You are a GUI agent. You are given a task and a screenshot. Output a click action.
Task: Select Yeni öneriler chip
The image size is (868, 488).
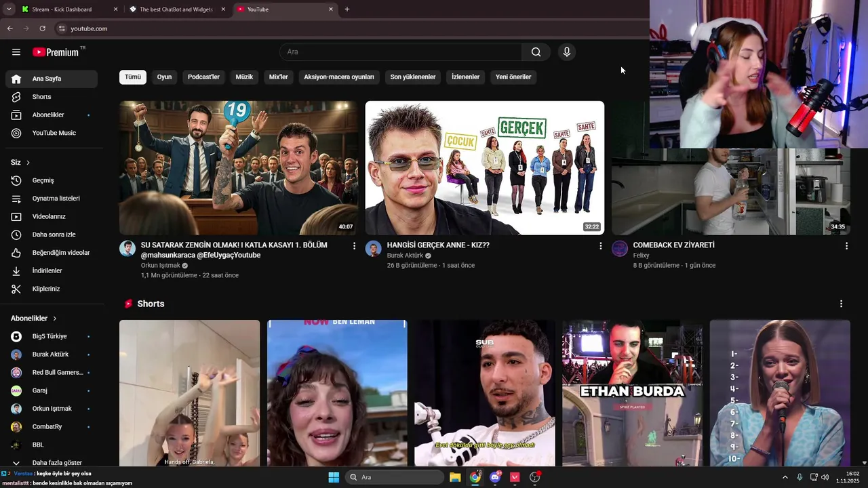[x=513, y=77]
